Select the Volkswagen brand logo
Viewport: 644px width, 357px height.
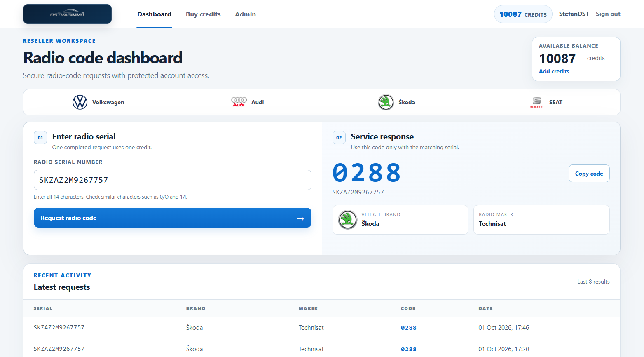pyautogui.click(x=80, y=102)
